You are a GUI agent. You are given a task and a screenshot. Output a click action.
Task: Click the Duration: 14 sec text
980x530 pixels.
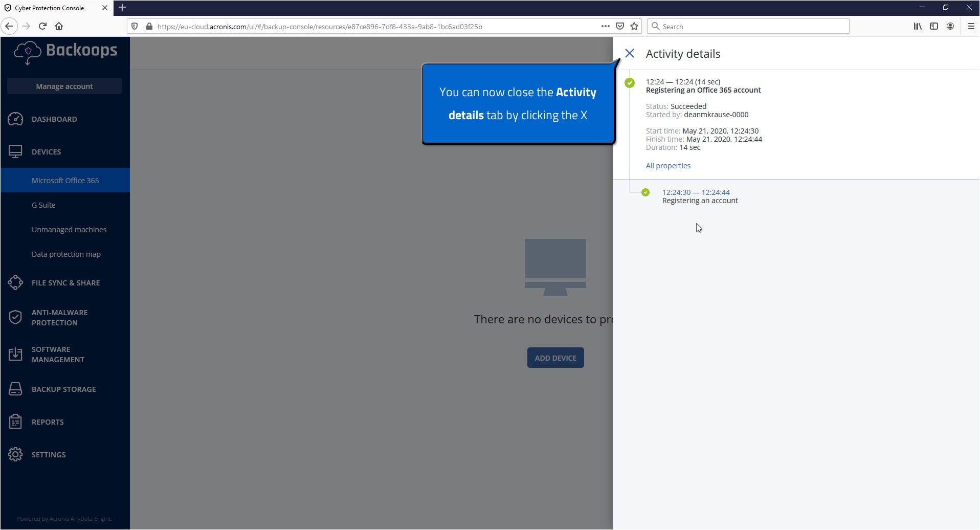pos(673,147)
